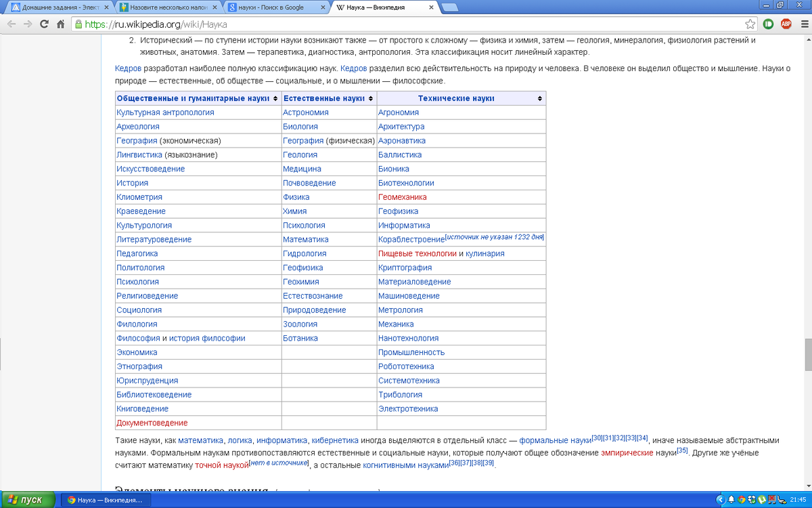
Task: Select the 'Наука — Википедия' tab
Action: tap(385, 7)
